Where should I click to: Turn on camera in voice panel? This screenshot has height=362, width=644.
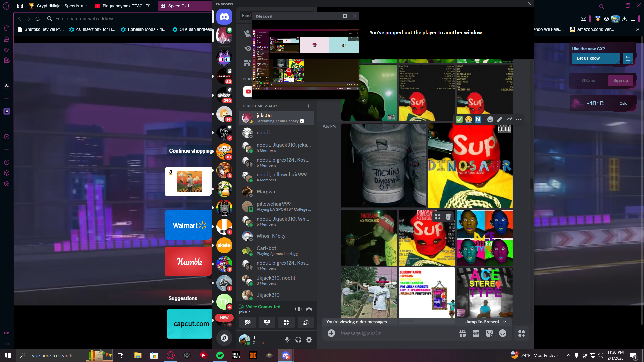click(x=248, y=322)
